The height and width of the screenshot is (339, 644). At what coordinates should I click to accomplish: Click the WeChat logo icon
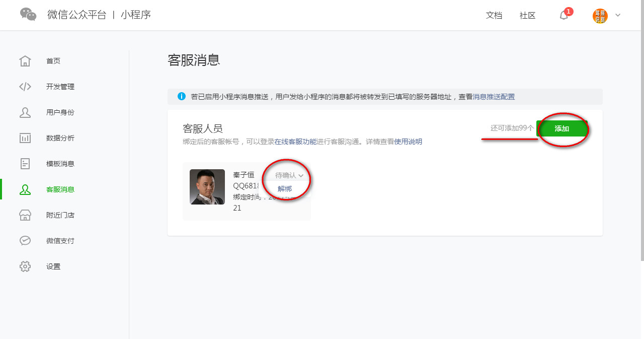click(x=28, y=15)
